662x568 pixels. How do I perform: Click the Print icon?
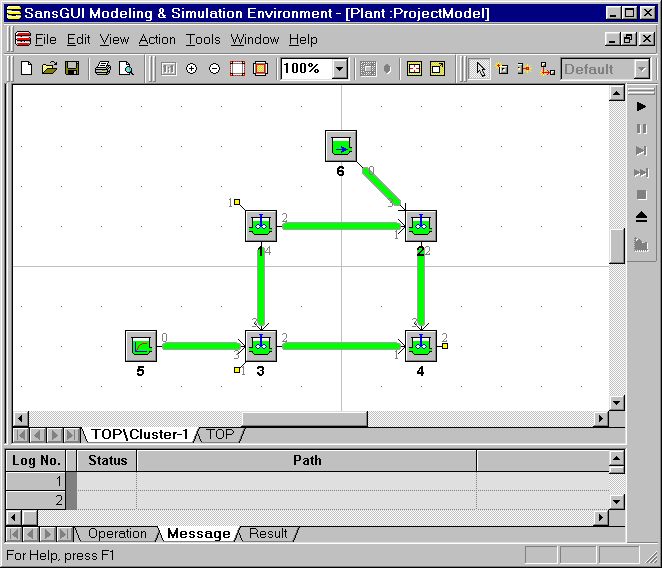tap(102, 69)
